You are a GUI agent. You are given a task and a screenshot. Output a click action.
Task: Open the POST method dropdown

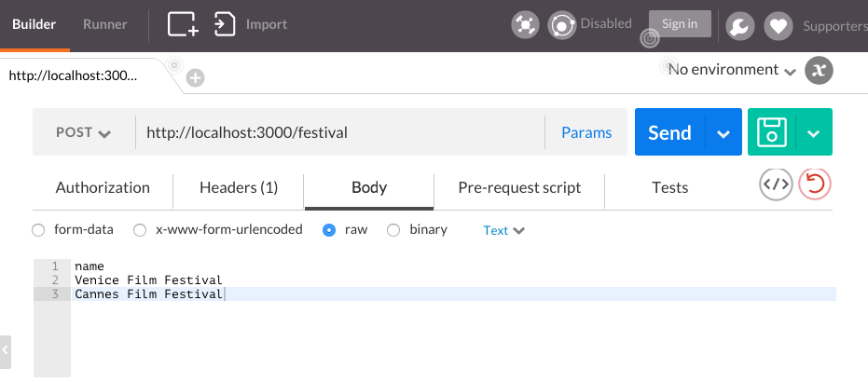coord(84,132)
